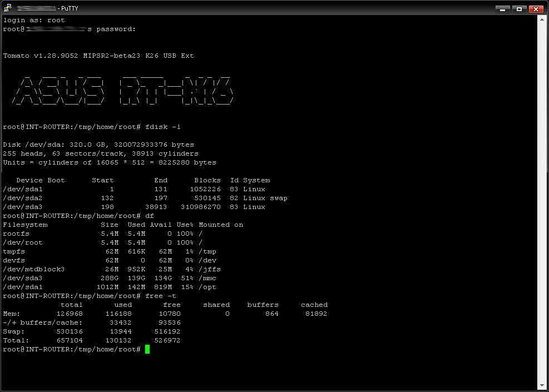Click the 'Device Boot' column header
This screenshot has width=549, height=392.
click(41, 181)
